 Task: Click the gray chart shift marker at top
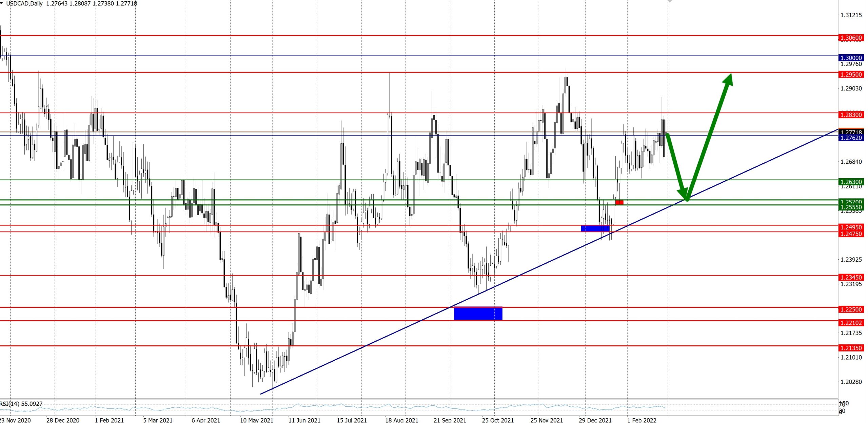pos(670,1)
